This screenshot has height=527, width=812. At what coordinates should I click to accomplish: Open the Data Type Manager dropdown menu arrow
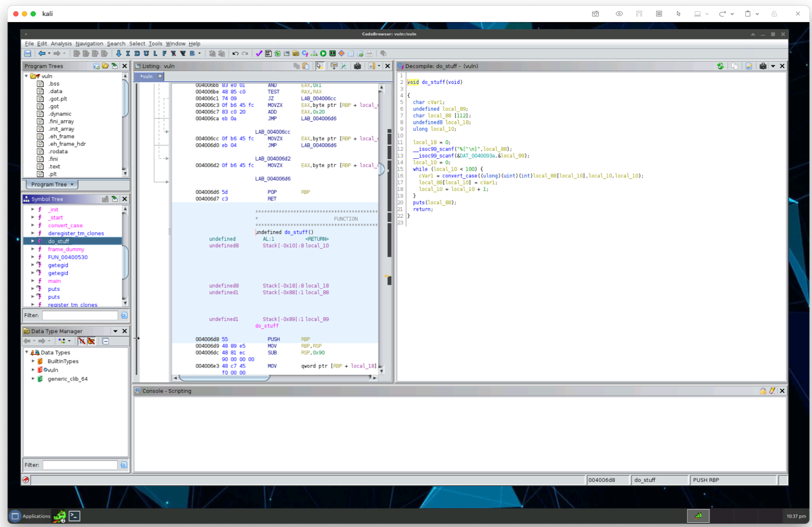[115, 331]
